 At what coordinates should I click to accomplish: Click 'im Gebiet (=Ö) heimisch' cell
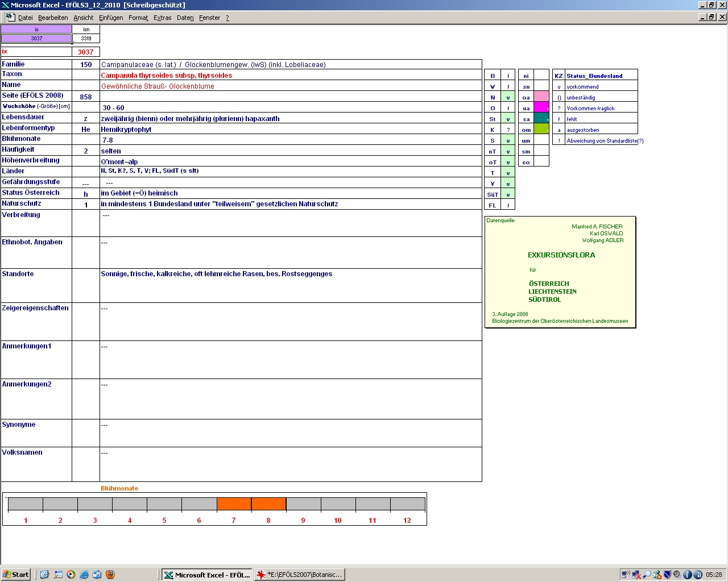click(x=291, y=193)
